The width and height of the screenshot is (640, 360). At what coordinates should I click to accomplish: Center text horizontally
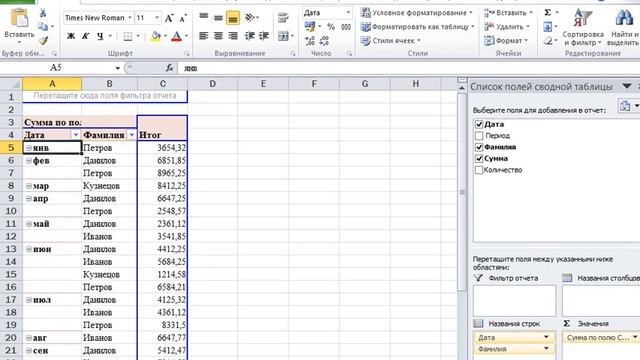click(218, 36)
